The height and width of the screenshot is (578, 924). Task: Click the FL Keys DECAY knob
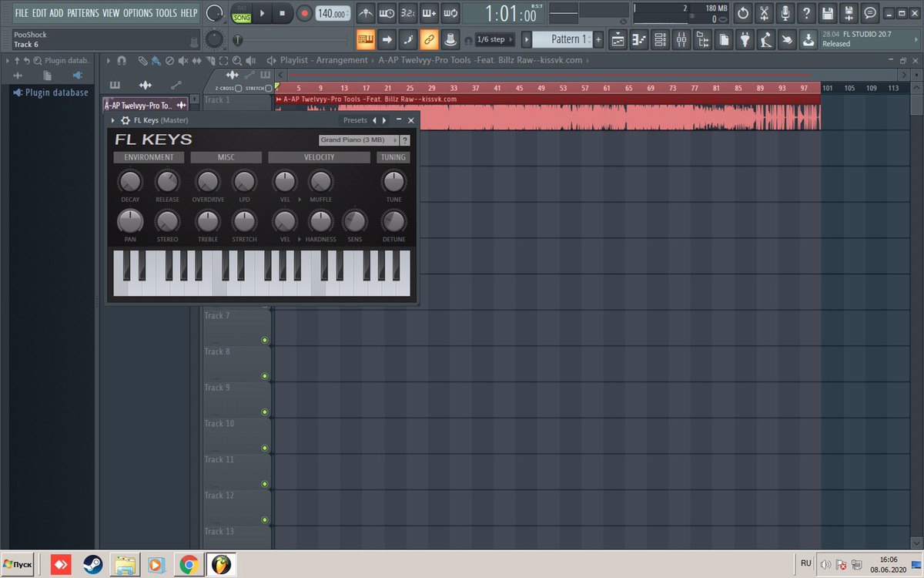pos(130,182)
